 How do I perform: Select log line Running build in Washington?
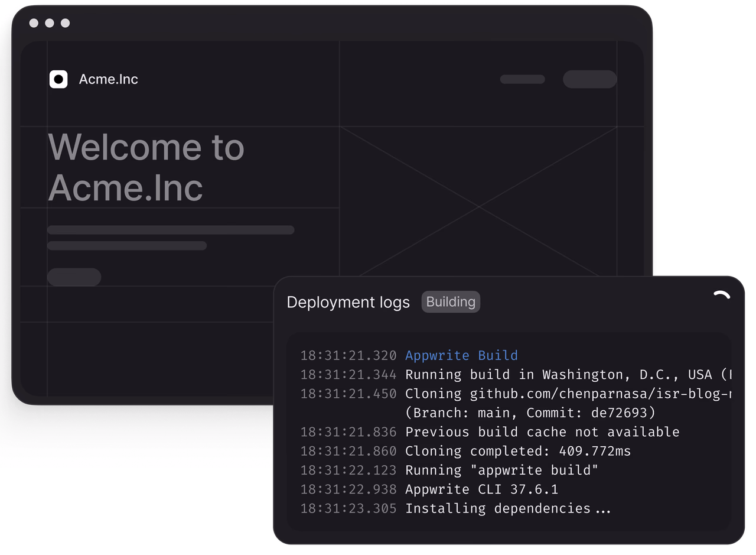[569, 375]
